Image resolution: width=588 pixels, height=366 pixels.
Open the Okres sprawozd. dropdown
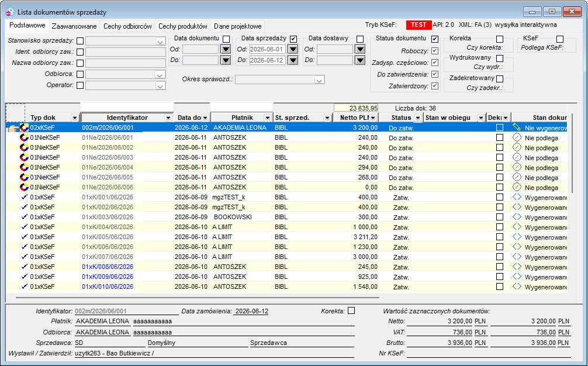319,80
